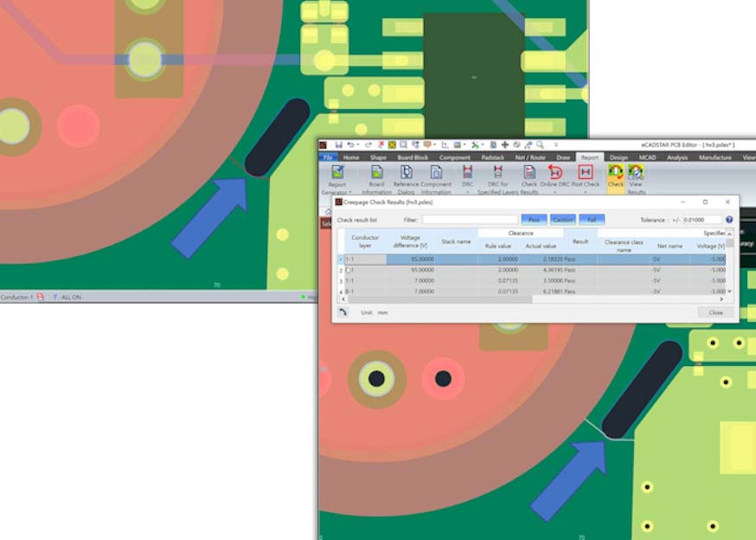The width and height of the screenshot is (756, 540).
Task: Expand the DRC dropdown arrow
Action: point(467,192)
